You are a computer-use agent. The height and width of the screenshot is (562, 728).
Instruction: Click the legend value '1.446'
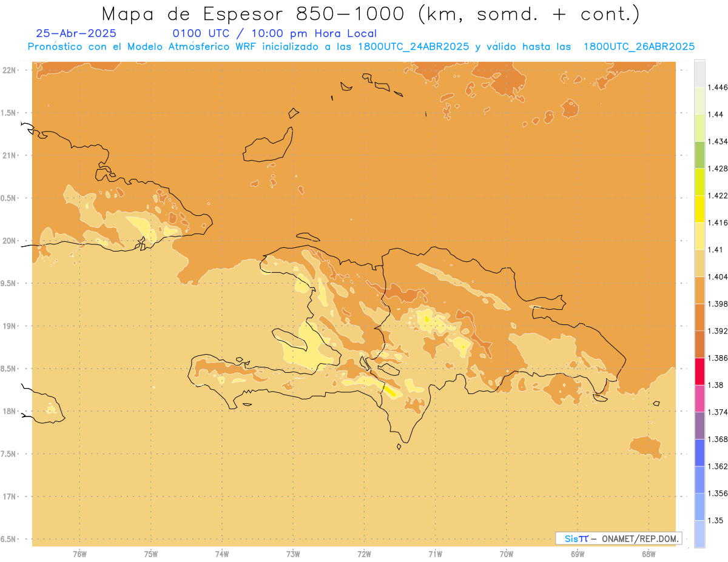(x=717, y=87)
